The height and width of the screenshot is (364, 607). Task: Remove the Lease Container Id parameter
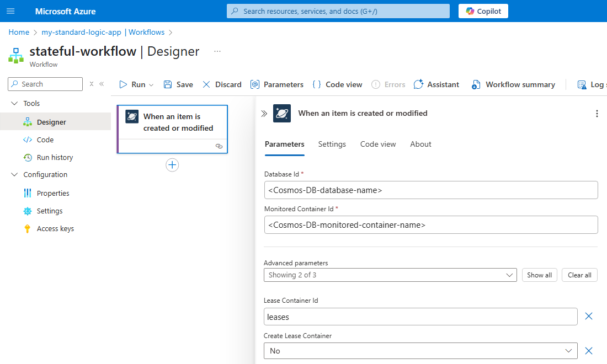coord(589,316)
